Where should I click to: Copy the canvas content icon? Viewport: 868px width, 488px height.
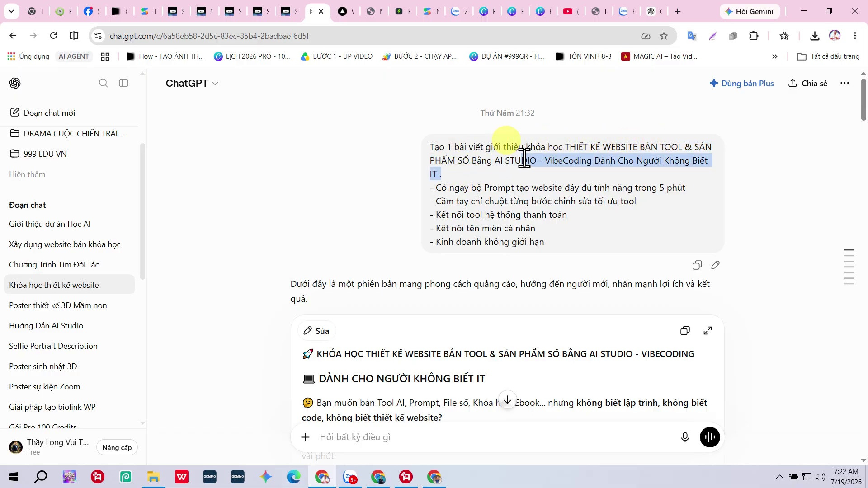tap(685, 331)
